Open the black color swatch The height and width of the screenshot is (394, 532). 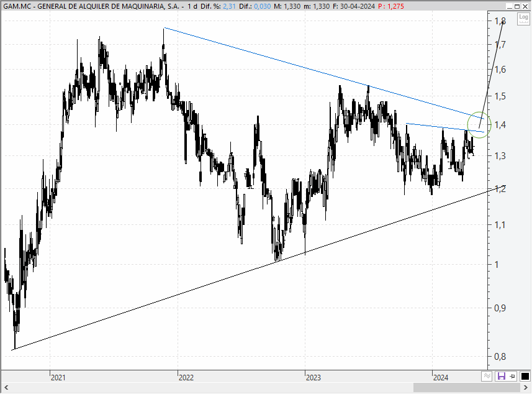(525, 377)
